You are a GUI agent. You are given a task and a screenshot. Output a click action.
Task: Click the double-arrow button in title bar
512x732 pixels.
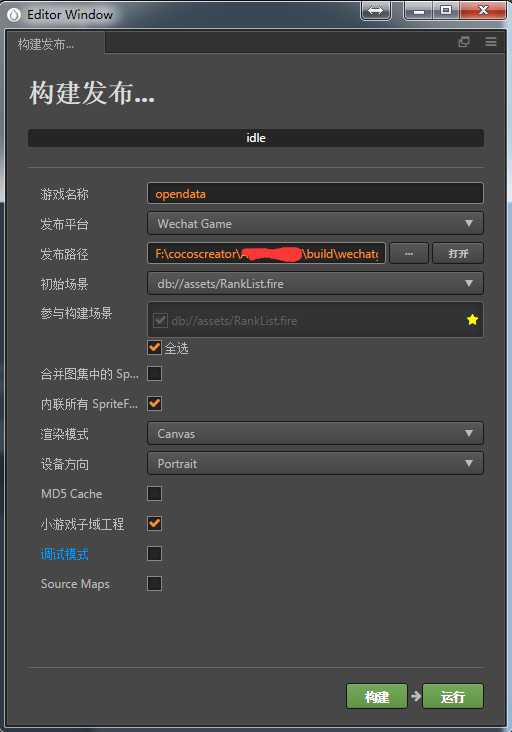pyautogui.click(x=376, y=10)
